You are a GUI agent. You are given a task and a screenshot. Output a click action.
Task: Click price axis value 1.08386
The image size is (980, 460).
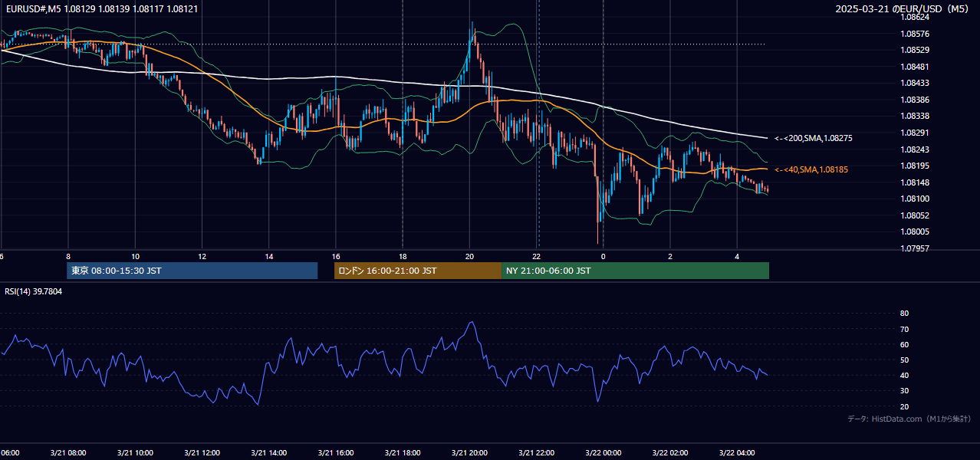915,100
